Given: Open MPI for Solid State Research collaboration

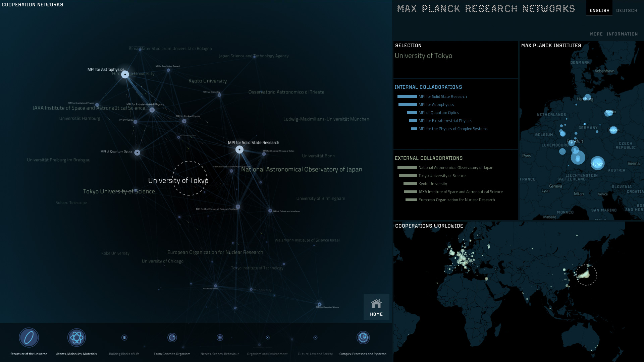Looking at the screenshot, I should pos(442,97).
